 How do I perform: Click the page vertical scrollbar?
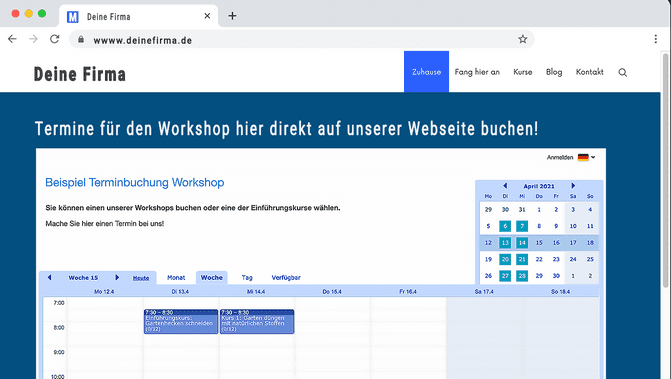665,170
